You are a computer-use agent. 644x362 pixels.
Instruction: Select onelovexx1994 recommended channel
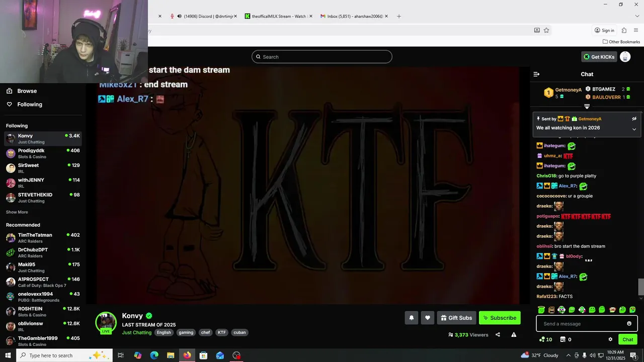click(x=43, y=297)
